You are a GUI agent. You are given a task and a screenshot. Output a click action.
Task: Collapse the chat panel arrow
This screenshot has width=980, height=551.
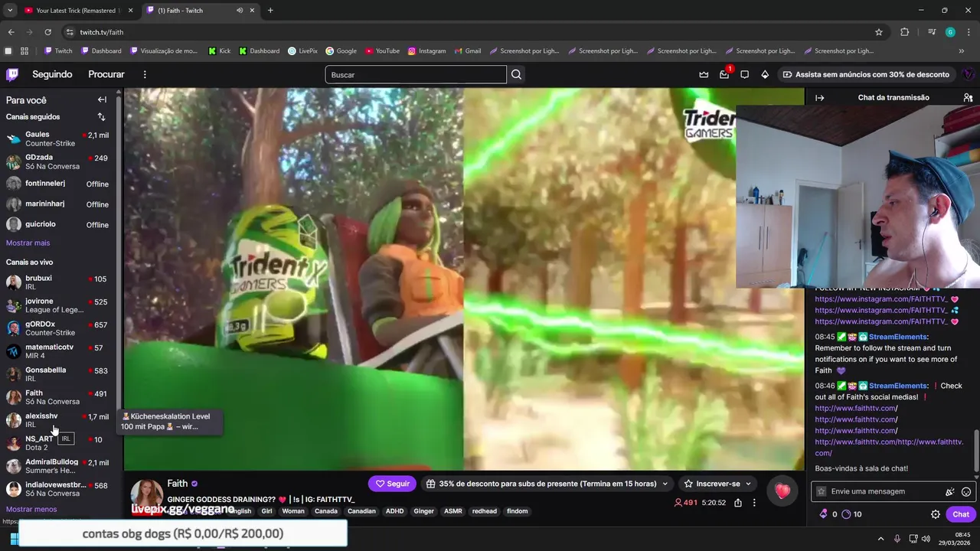[x=820, y=98]
